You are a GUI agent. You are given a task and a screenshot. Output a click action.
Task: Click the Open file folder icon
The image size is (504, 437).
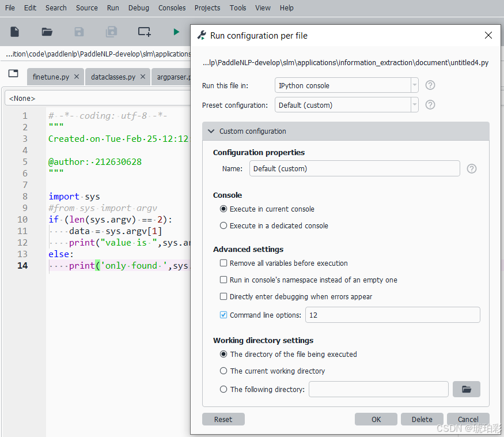point(47,32)
